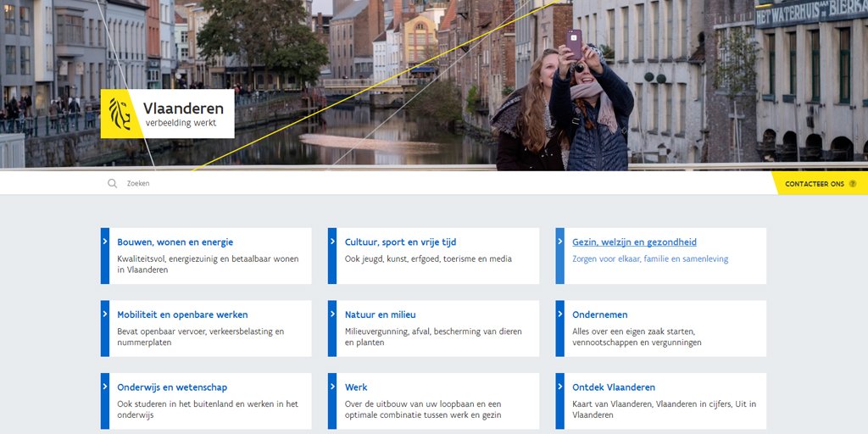Click text 'Ook studeren in het buitenland'
868x434 pixels.
point(175,403)
